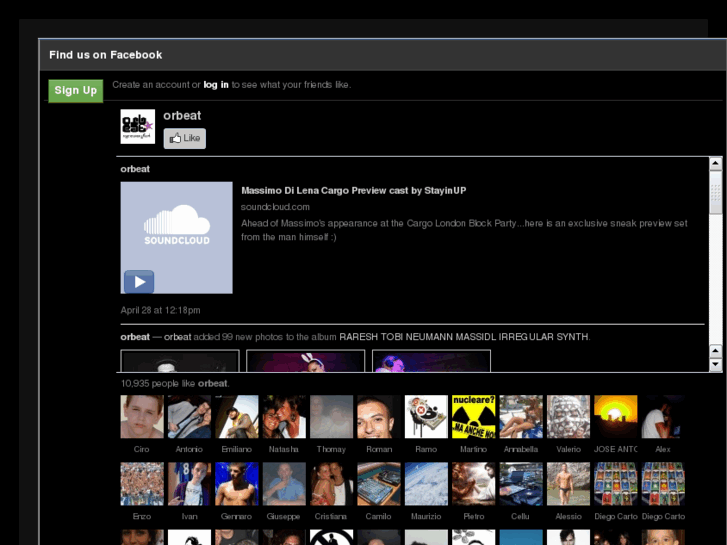The height and width of the screenshot is (545, 727).
Task: Open the bunny ears album photo
Action: click(x=306, y=361)
